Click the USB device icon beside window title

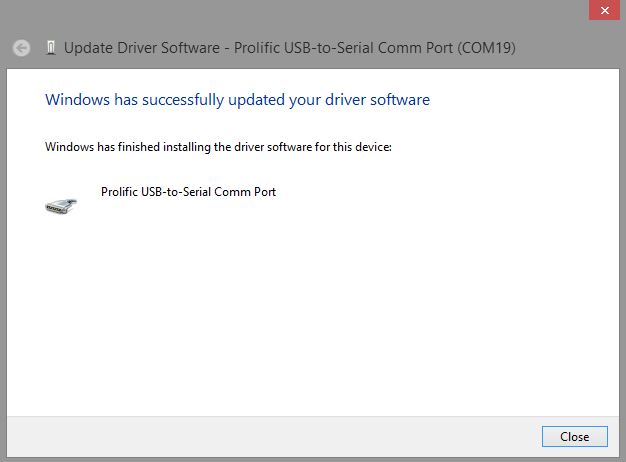(x=50, y=48)
